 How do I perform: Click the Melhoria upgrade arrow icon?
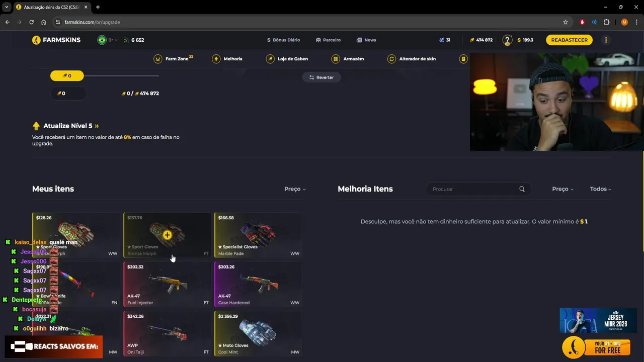(x=216, y=59)
